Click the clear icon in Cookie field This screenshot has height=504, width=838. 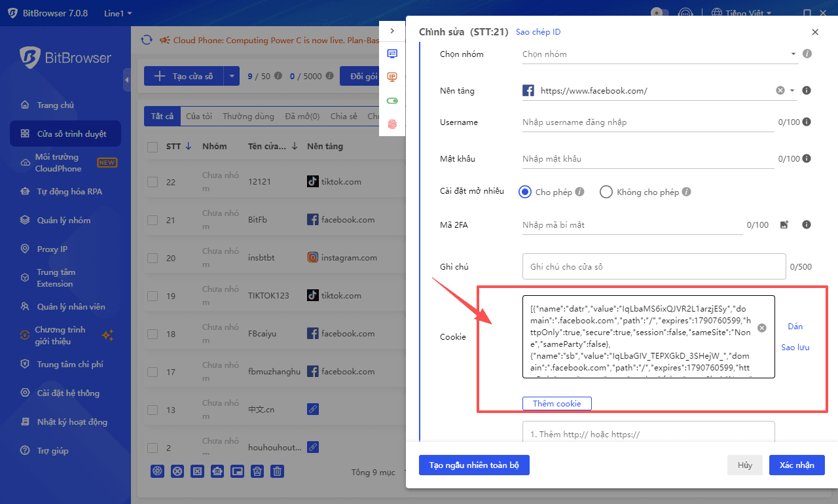pyautogui.click(x=762, y=328)
